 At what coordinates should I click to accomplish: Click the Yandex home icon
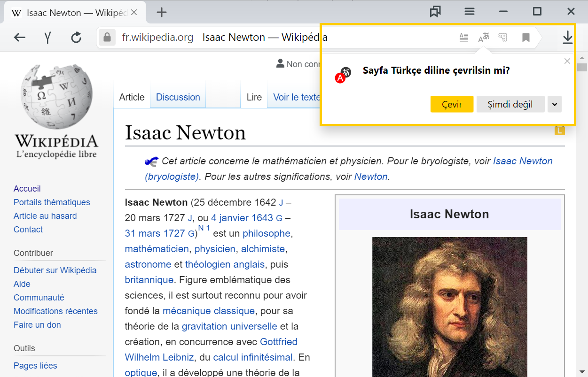47,38
